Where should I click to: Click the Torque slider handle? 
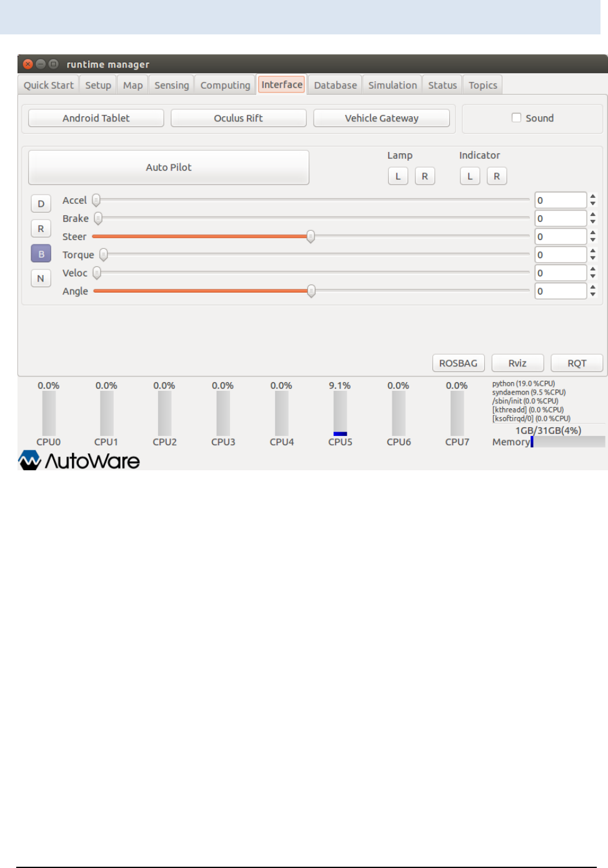(104, 255)
